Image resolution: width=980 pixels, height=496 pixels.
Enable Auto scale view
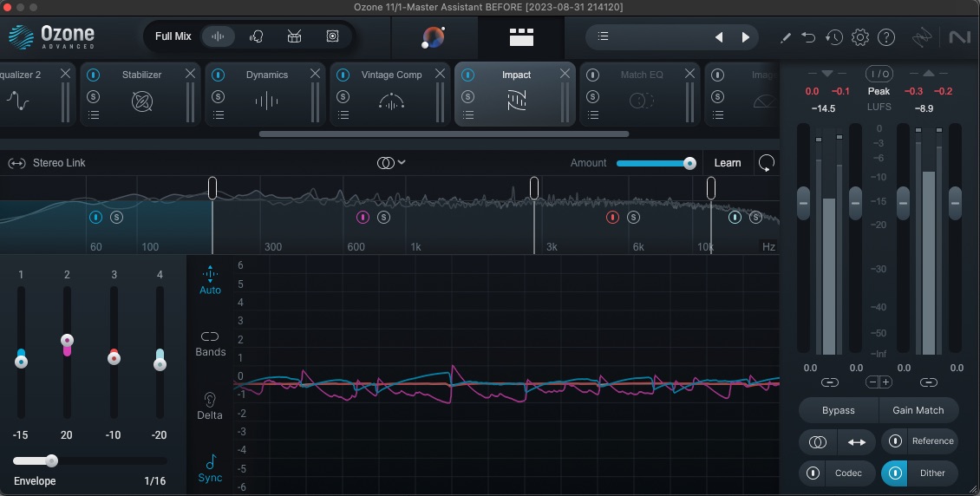(x=210, y=280)
